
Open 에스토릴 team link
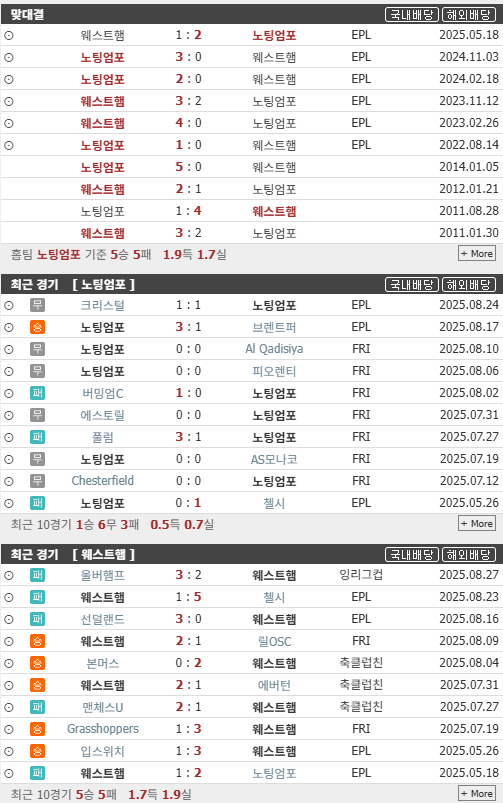pos(102,416)
